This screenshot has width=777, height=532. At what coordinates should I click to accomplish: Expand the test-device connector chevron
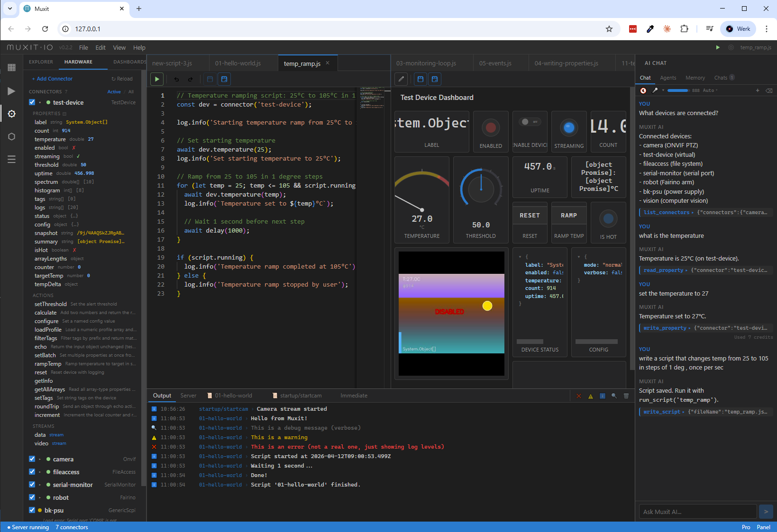click(40, 102)
